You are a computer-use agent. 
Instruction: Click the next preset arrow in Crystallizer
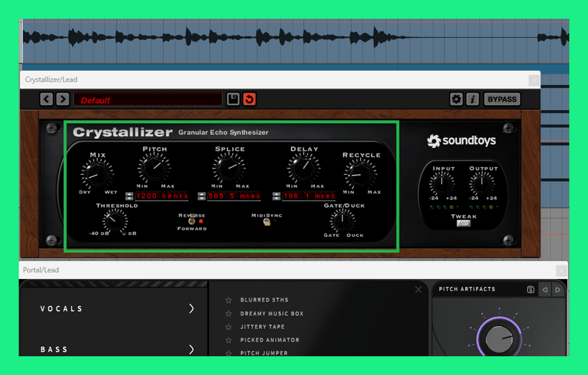pos(63,99)
